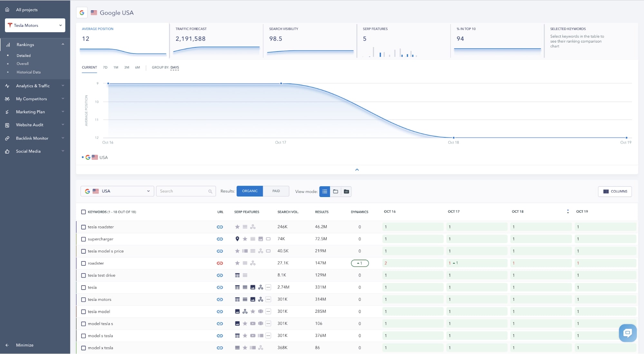Expand the Analytics & Traffic section
The height and width of the screenshot is (354, 644).
(63, 86)
